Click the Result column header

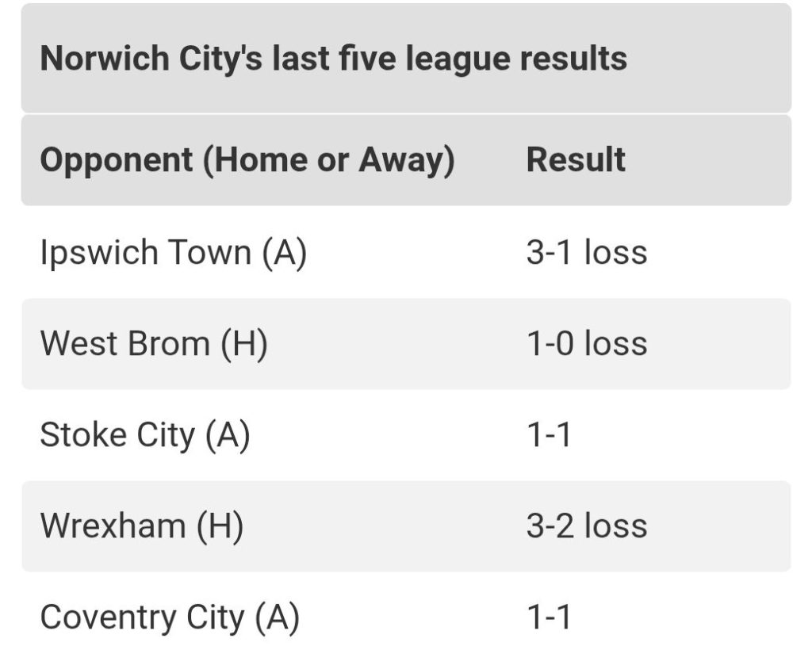pyautogui.click(x=576, y=160)
